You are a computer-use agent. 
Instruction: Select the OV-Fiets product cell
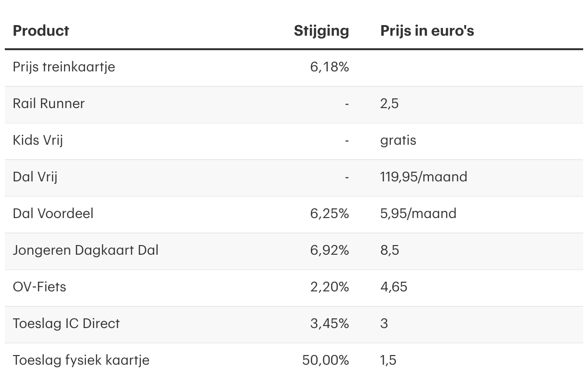[x=40, y=287]
